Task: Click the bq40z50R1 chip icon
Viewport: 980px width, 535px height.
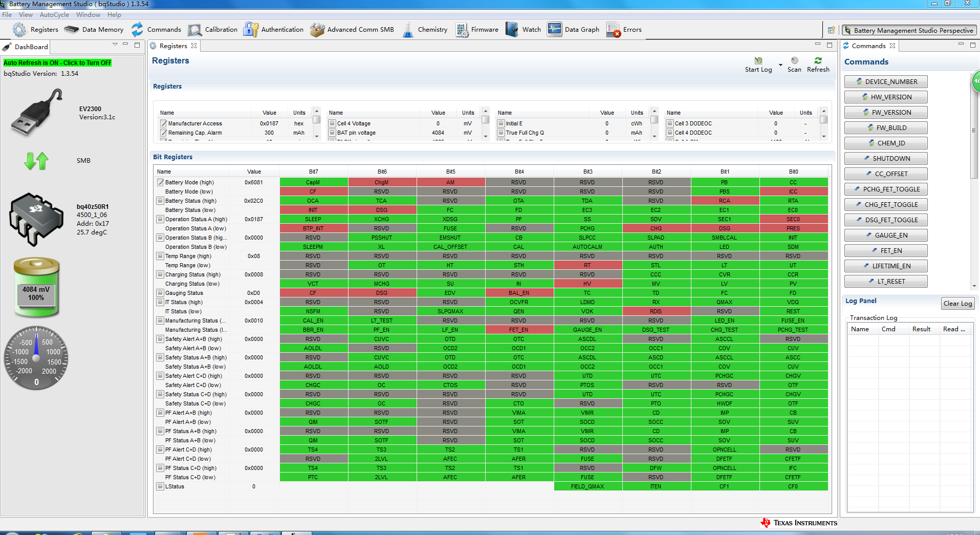Action: 36,219
